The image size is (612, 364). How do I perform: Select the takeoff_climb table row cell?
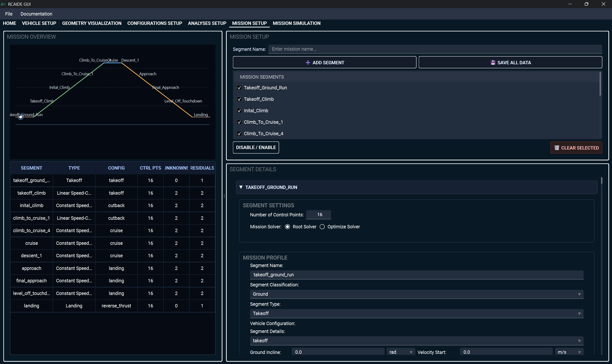pos(31,193)
